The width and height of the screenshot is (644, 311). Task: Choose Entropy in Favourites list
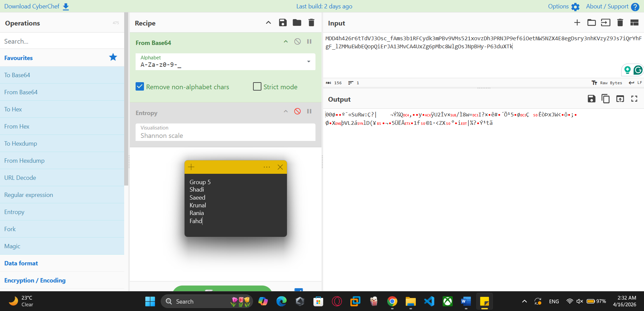coord(62,212)
